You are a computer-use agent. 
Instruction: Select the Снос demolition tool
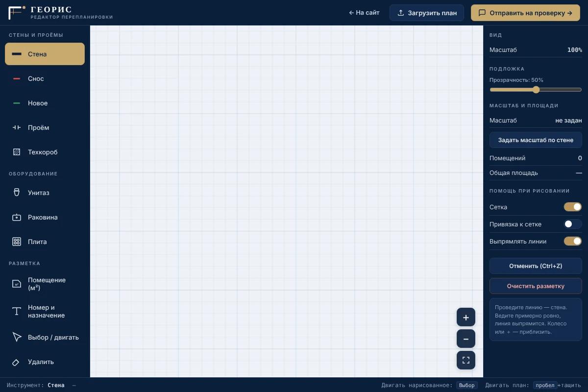(45, 78)
